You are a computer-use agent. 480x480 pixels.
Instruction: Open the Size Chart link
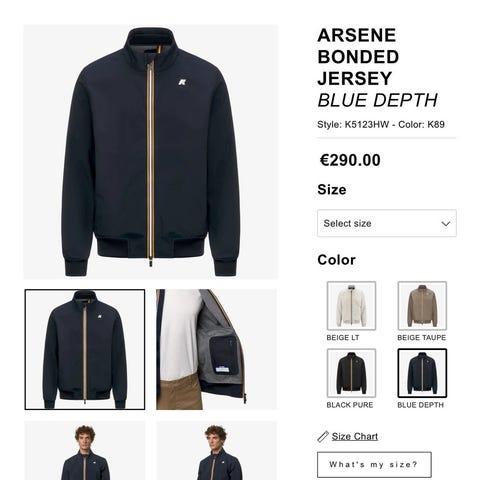point(355,436)
